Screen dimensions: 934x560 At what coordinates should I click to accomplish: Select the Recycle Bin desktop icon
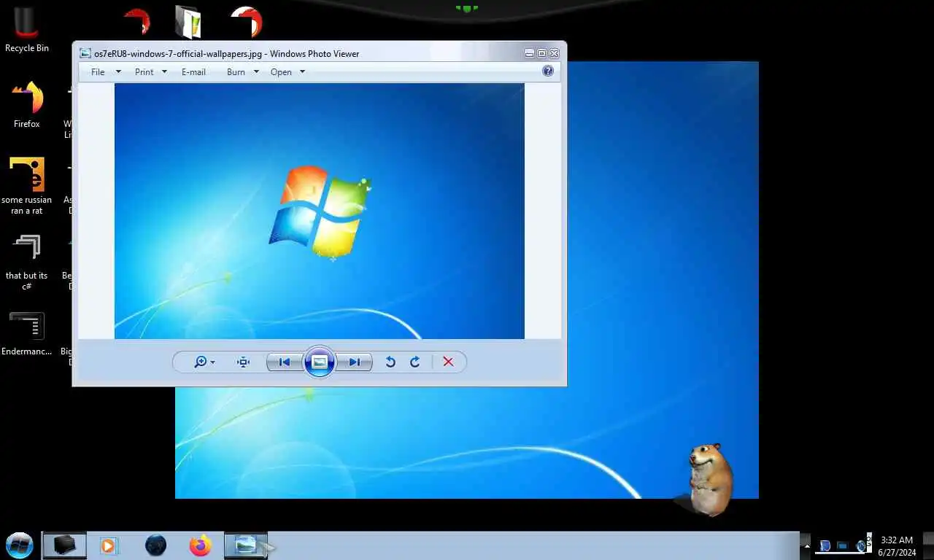(27, 29)
